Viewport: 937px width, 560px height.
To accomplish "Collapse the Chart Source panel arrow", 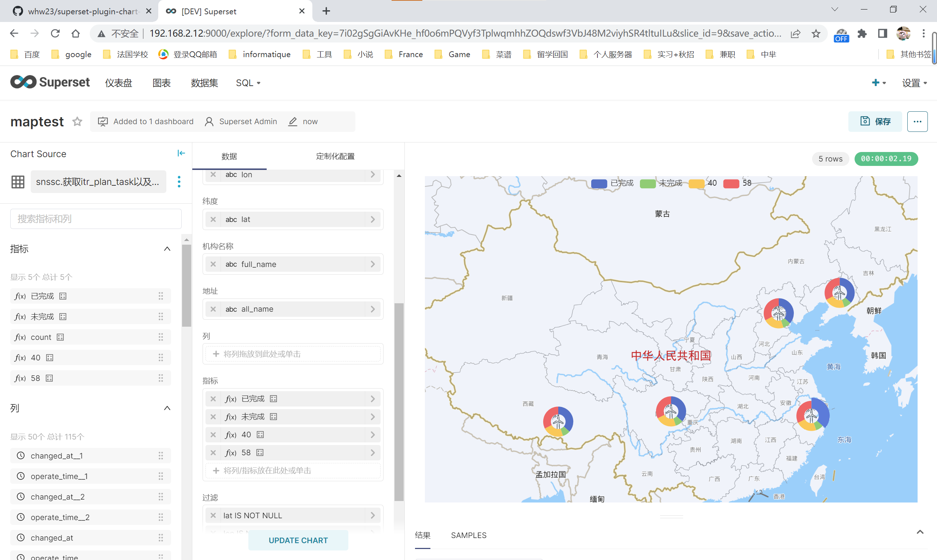I will point(181,153).
